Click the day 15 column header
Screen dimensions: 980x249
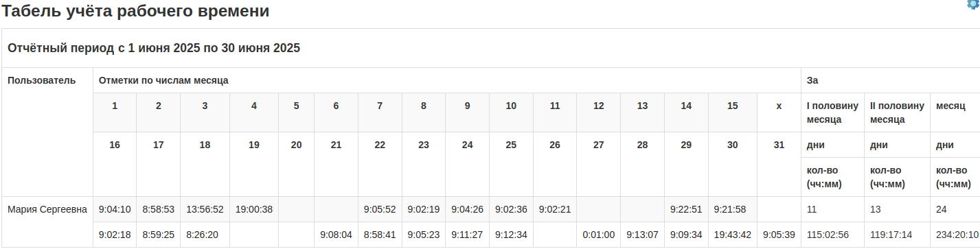tap(733, 106)
